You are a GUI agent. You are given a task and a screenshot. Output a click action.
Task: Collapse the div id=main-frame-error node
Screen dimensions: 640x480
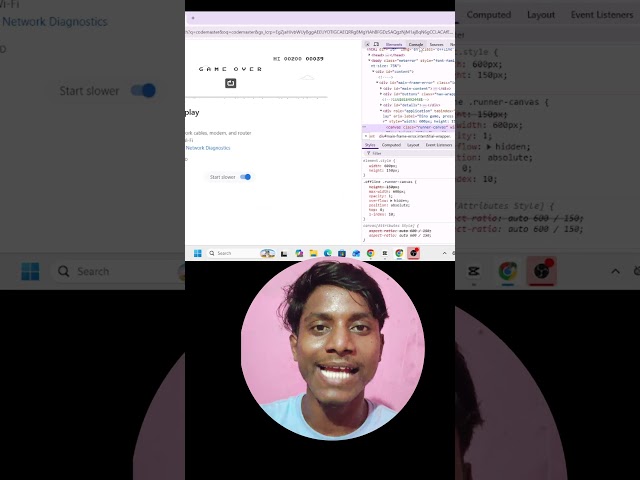point(377,82)
